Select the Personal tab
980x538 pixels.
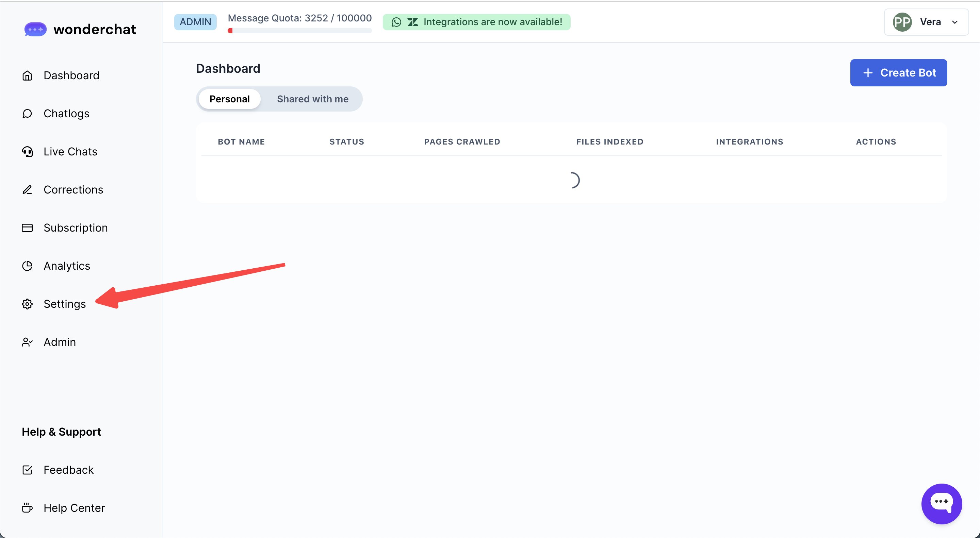point(229,99)
